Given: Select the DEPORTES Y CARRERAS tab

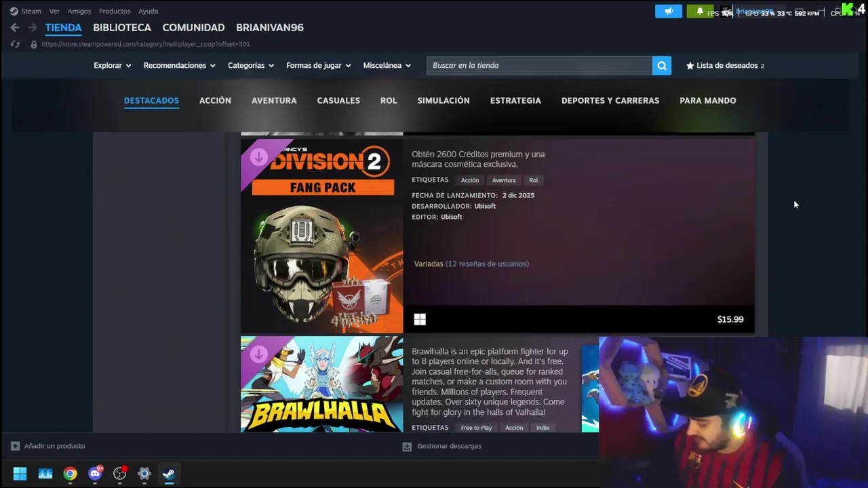Looking at the screenshot, I should [x=610, y=100].
